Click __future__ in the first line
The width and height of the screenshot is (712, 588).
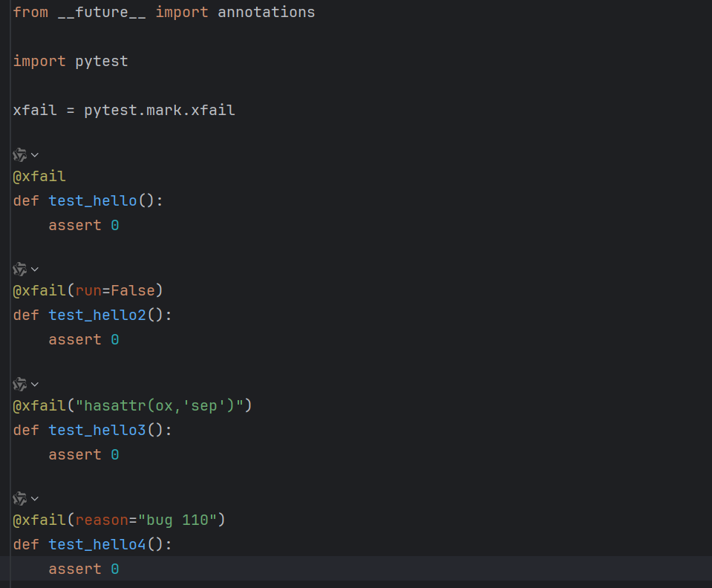(102, 13)
